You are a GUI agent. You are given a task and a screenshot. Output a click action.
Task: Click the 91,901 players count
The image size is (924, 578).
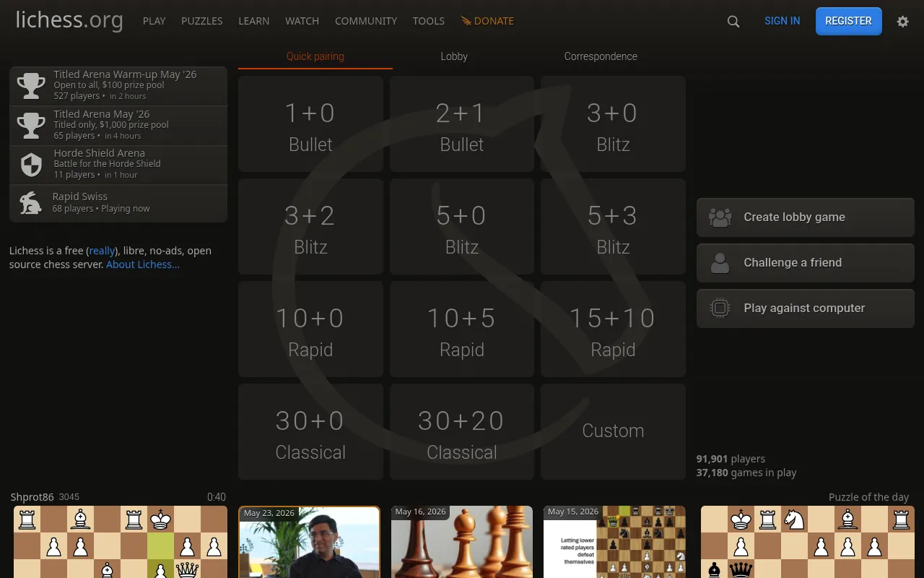(x=731, y=459)
